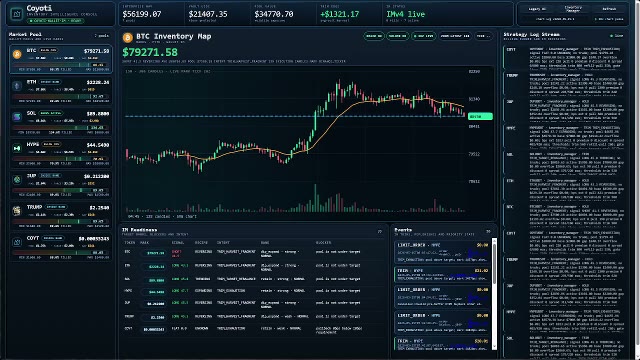This screenshot has height=360, width=640.
Task: Open the $31.02 event card in Events
Action: click(442, 275)
